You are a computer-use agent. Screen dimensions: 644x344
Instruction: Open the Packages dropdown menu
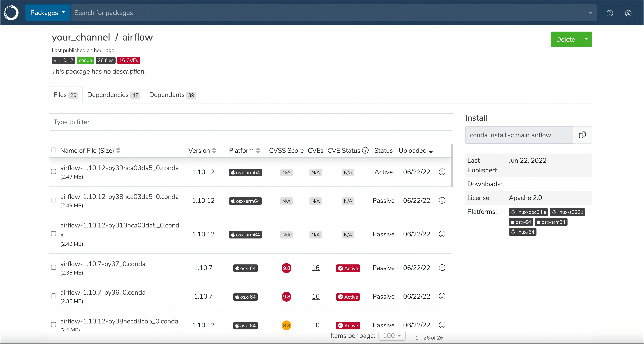click(48, 13)
